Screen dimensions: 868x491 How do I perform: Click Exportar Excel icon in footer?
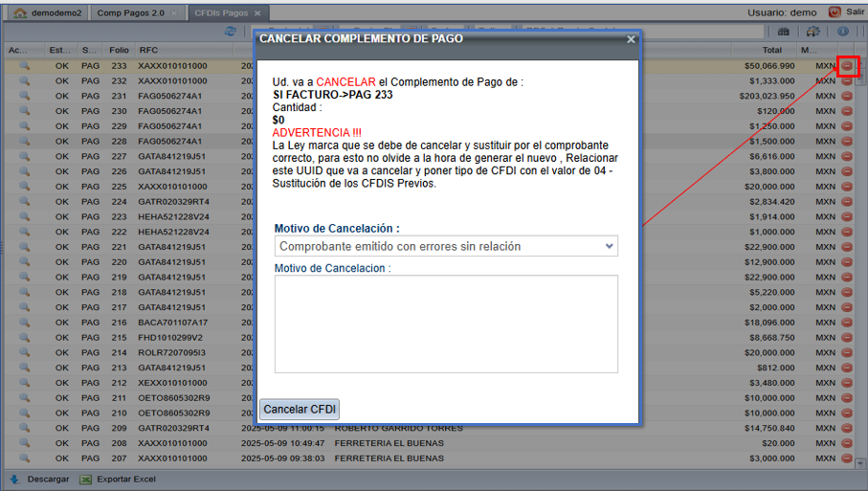[86, 479]
